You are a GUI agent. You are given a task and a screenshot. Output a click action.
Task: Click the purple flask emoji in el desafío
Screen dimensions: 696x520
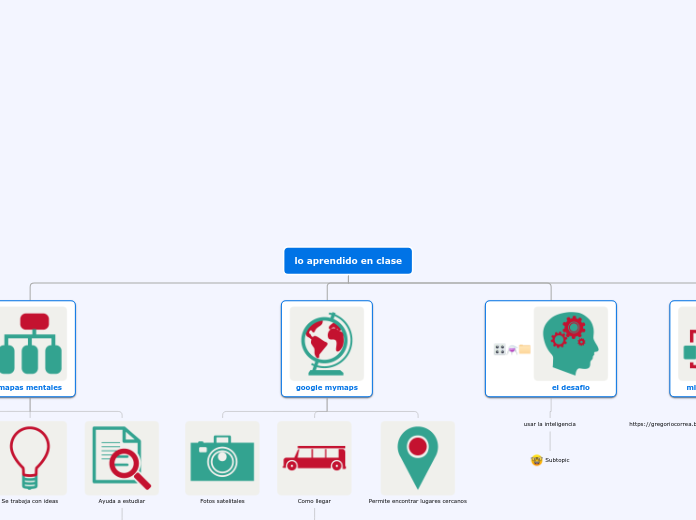pos(512,349)
